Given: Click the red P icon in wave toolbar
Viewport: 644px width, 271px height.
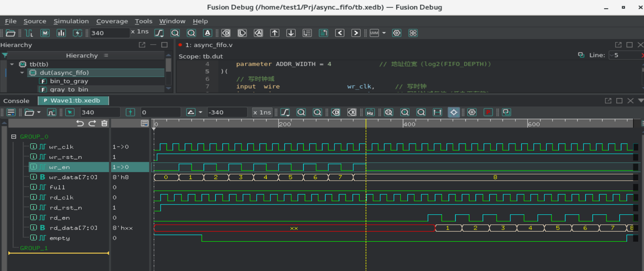Looking at the screenshot, I should (488, 113).
